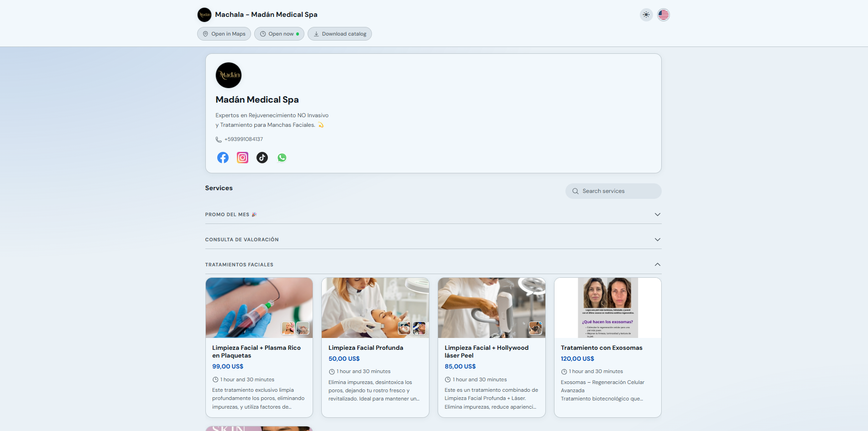The image size is (868, 431).
Task: Open Limpieza Facial Profunda title
Action: click(366, 348)
